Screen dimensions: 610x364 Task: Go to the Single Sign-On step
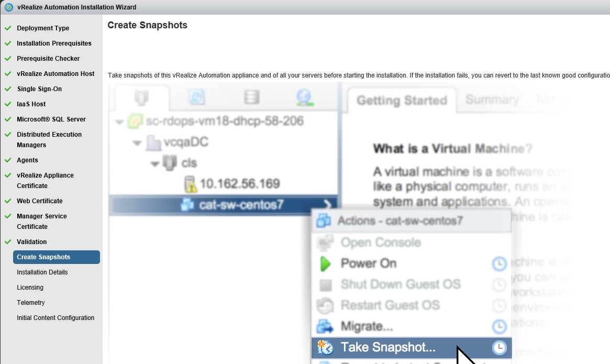pos(39,89)
